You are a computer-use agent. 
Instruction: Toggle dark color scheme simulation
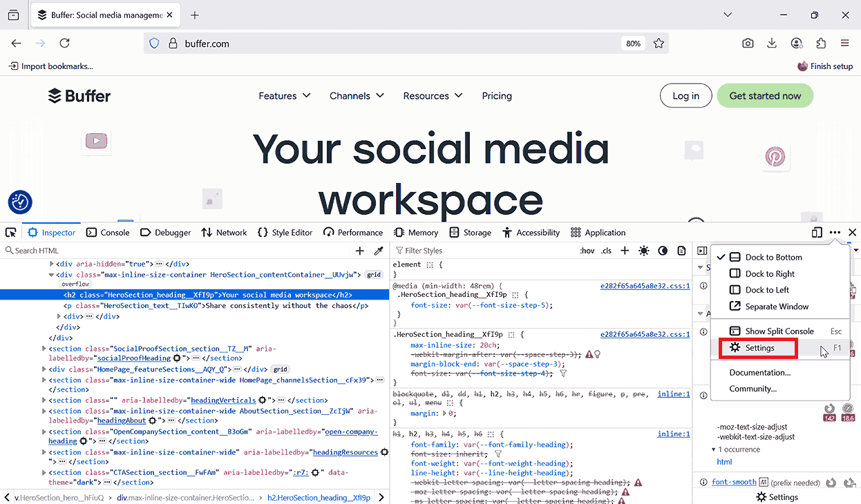click(x=662, y=251)
